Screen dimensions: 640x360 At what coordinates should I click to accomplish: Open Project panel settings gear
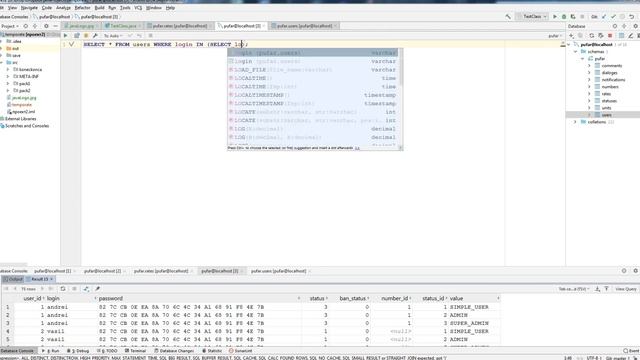[x=46, y=26]
